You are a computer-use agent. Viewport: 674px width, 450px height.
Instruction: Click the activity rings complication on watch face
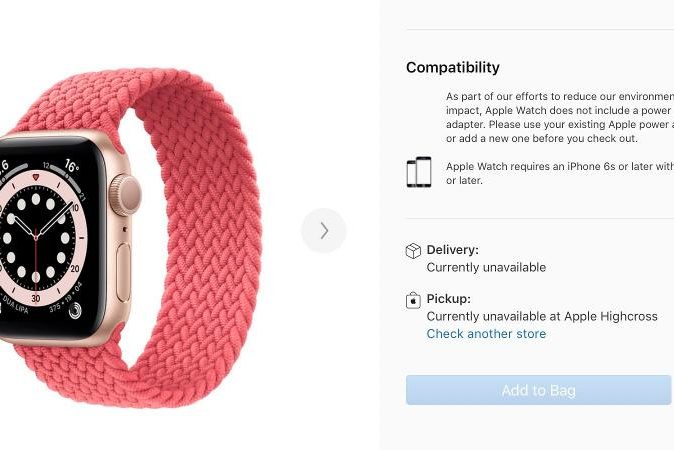point(75,310)
